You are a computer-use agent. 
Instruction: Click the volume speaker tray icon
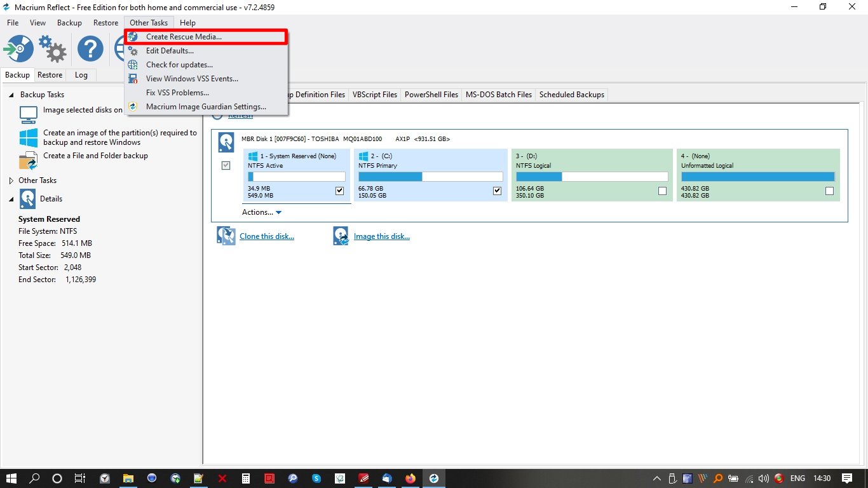763,478
